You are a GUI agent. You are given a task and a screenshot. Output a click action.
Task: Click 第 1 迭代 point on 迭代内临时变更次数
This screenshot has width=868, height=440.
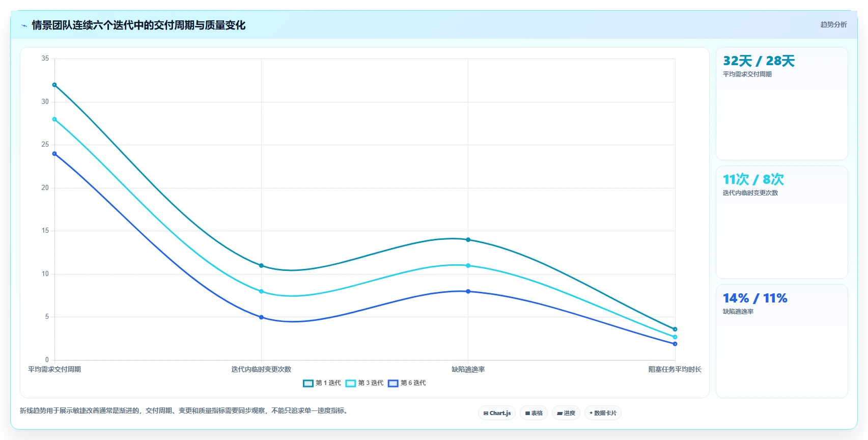point(261,265)
